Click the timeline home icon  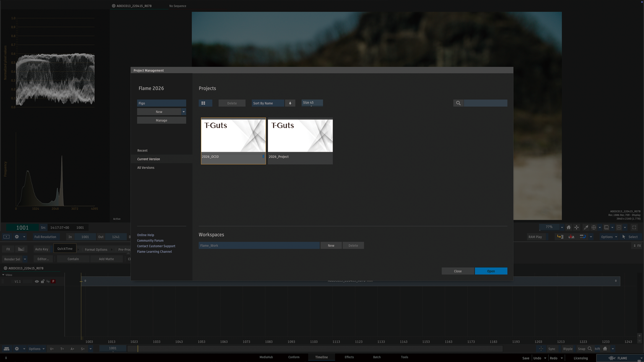pos(605,349)
